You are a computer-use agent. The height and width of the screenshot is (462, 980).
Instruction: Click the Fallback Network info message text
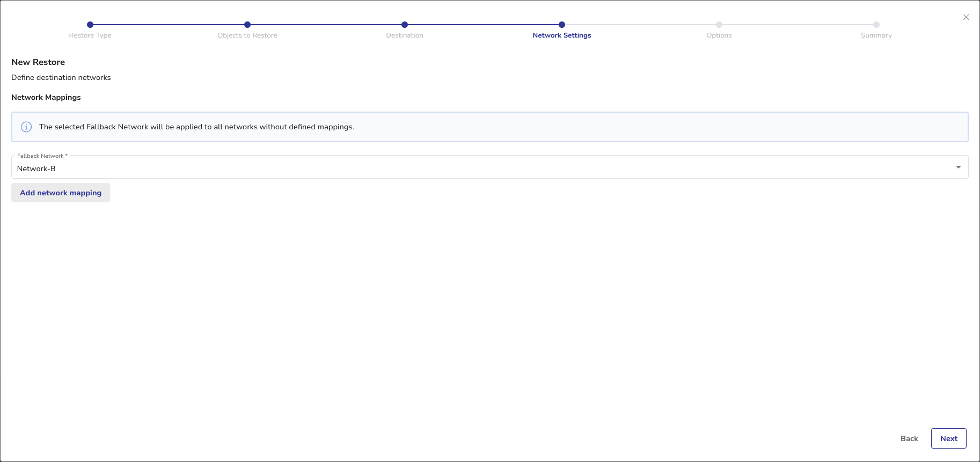(196, 127)
